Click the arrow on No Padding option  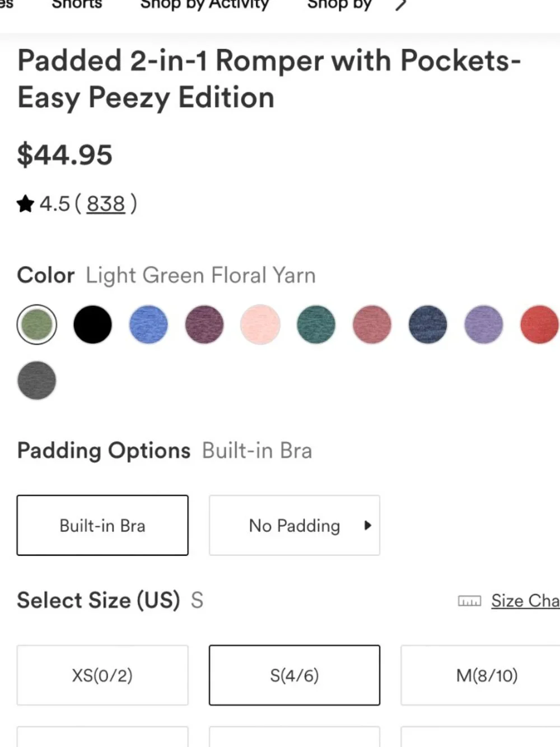pyautogui.click(x=367, y=525)
